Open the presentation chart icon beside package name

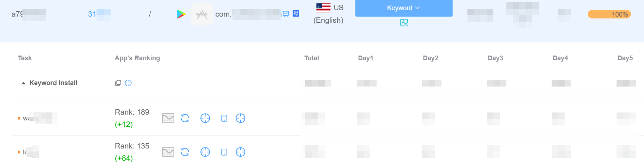tap(286, 14)
